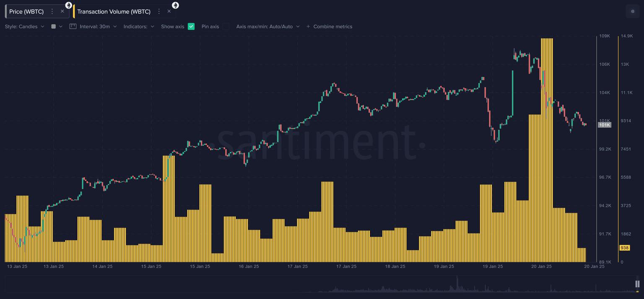Remove the Transaction Volume (WBTC) metric
Viewport: 644px width, 299px height.
pos(169,11)
